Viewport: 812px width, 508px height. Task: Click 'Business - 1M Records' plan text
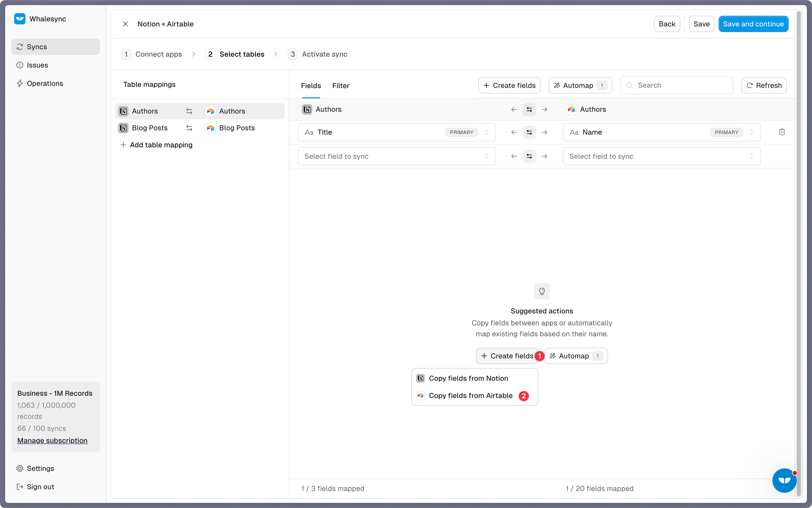[55, 393]
